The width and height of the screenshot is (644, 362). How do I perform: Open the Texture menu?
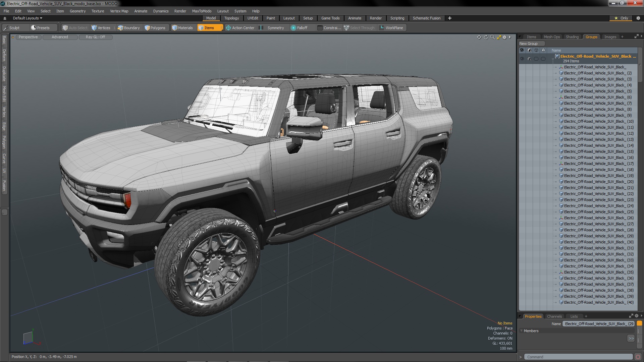pos(98,11)
